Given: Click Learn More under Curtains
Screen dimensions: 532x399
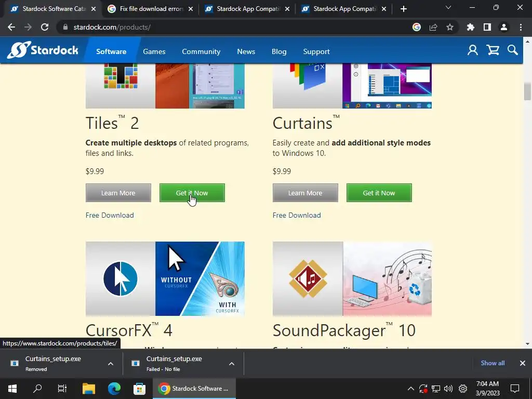Looking at the screenshot, I should click(305, 193).
